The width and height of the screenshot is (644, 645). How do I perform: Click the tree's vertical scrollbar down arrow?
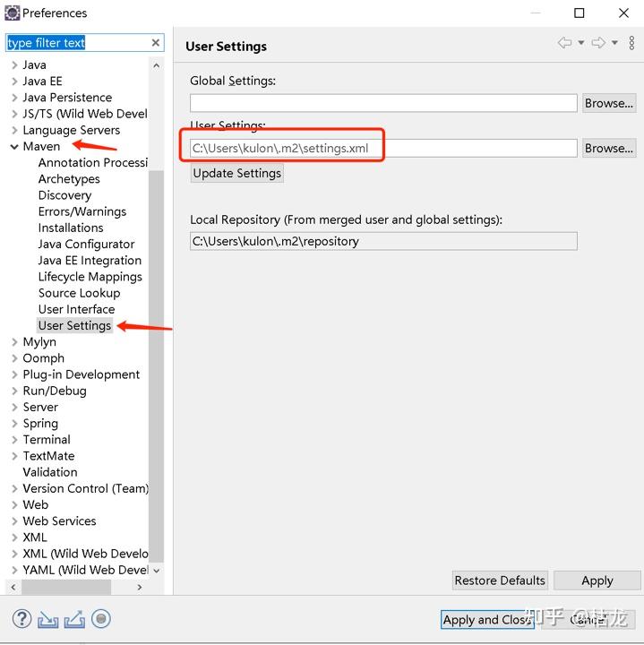[157, 570]
